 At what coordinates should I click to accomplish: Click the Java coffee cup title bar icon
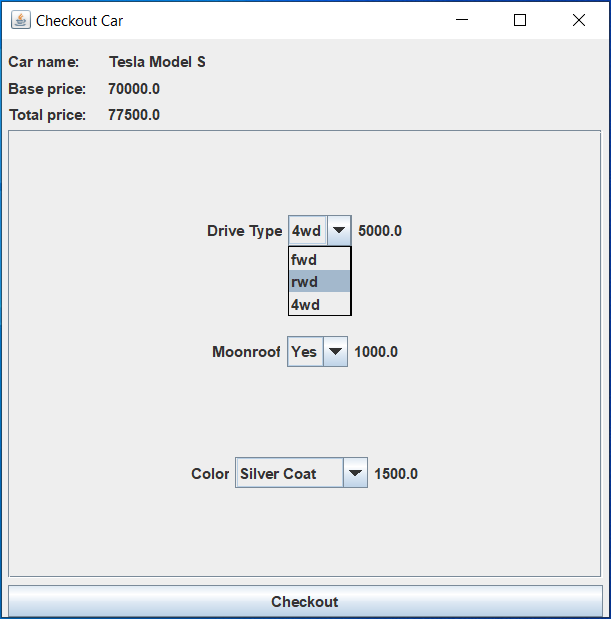coord(21,20)
